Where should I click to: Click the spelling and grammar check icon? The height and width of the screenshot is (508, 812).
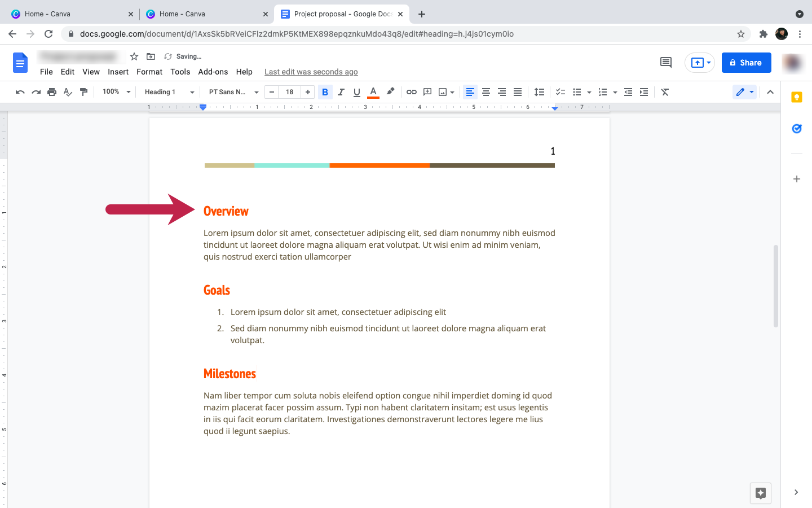pyautogui.click(x=68, y=91)
